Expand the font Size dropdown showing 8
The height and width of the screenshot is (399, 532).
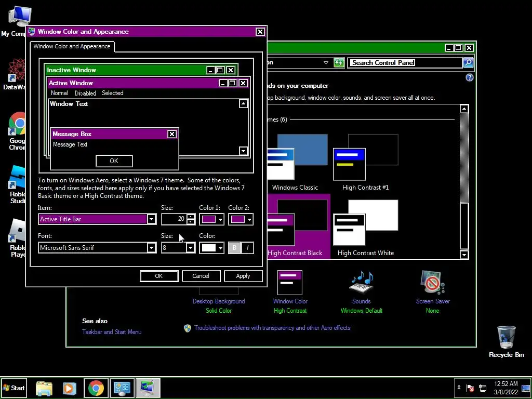coord(191,248)
